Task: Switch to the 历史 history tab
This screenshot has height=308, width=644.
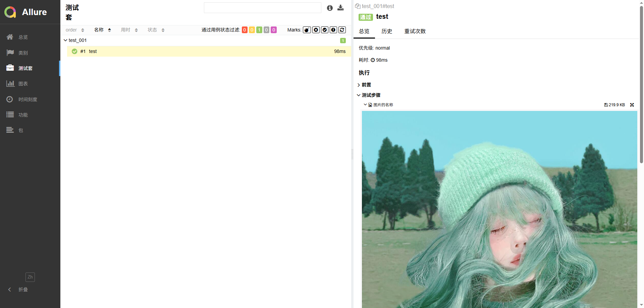Action: [387, 31]
